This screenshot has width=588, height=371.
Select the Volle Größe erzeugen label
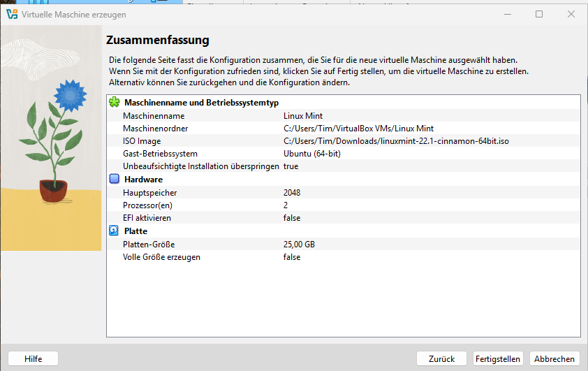[x=161, y=257]
